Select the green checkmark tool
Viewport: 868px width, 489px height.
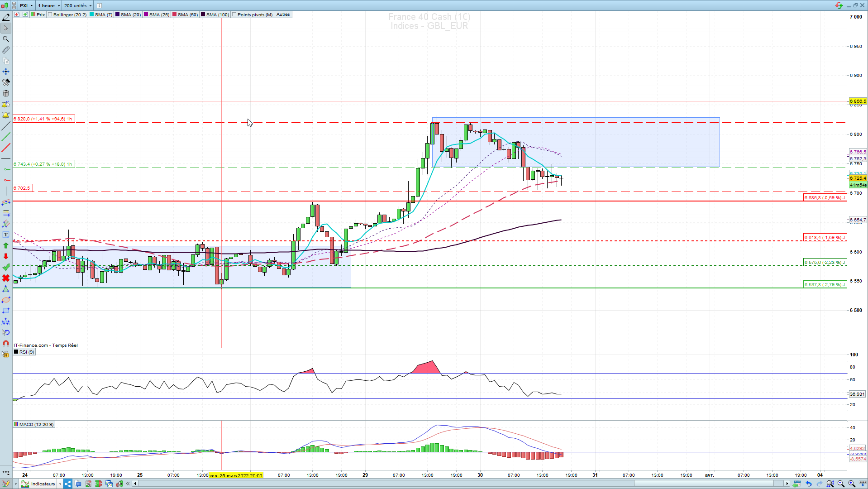click(x=6, y=267)
